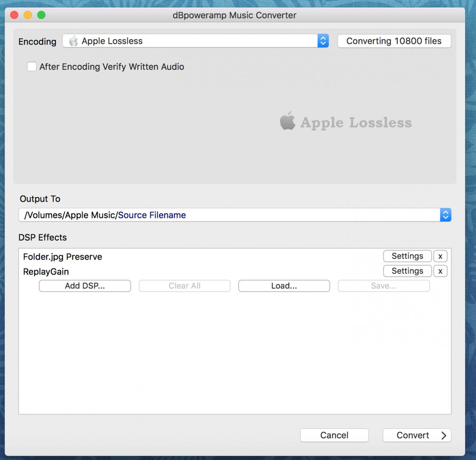Cancel the conversion dialog
Image resolution: width=476 pixels, height=460 pixels.
(x=334, y=436)
